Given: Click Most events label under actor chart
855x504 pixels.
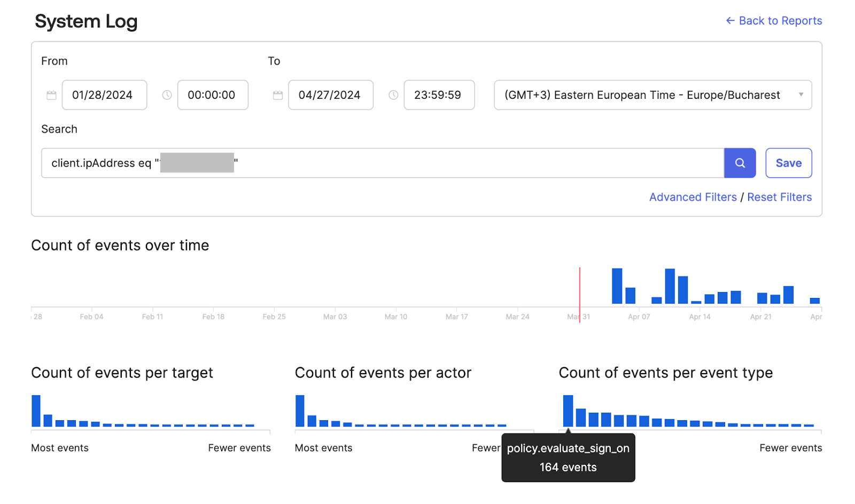Looking at the screenshot, I should tap(324, 448).
